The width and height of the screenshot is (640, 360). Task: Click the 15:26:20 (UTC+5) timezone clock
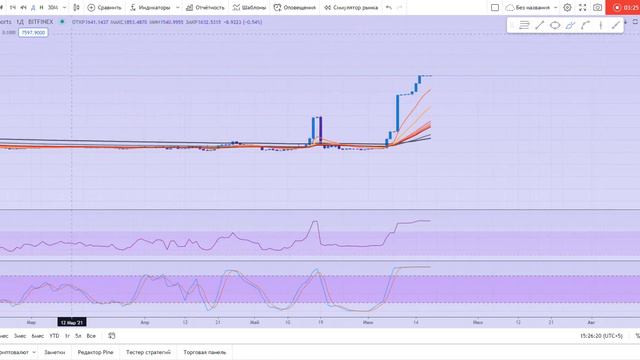(601, 336)
